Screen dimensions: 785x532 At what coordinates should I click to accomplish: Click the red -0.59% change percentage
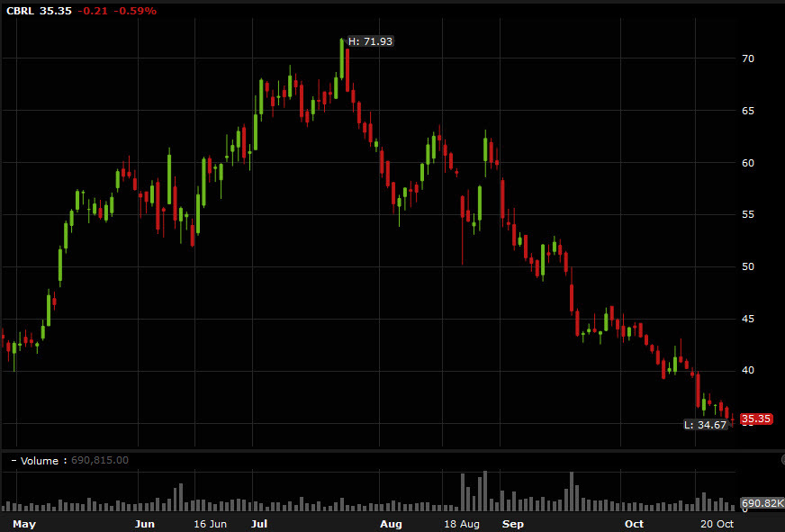coord(135,12)
